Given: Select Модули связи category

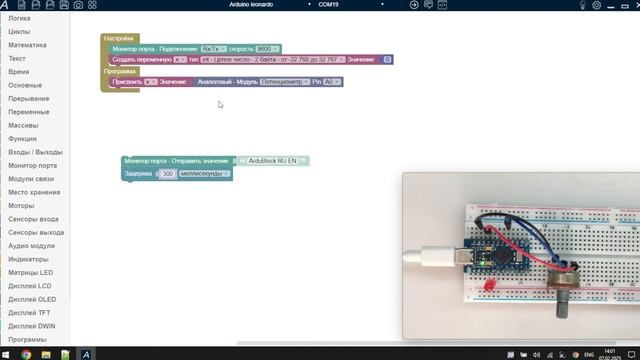Looking at the screenshot, I should coord(31,179).
